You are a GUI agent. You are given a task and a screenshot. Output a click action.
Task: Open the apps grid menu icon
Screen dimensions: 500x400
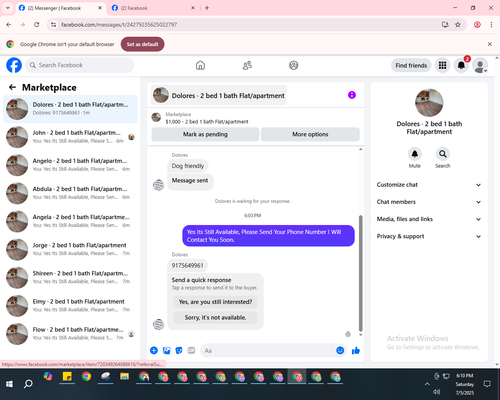442,65
